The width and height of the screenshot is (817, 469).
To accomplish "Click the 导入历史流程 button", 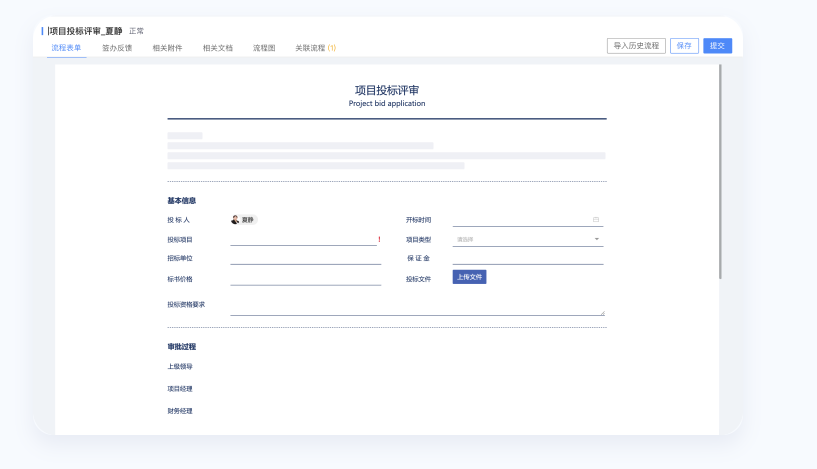I will pos(636,46).
